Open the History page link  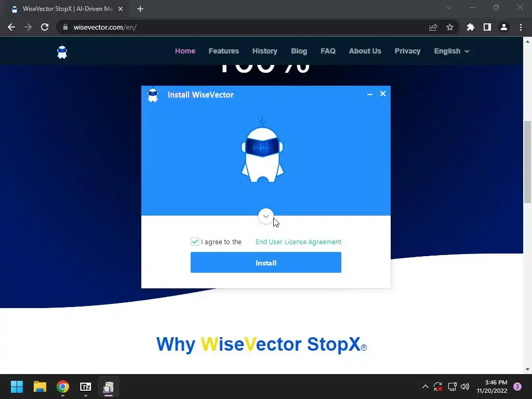[x=264, y=51]
